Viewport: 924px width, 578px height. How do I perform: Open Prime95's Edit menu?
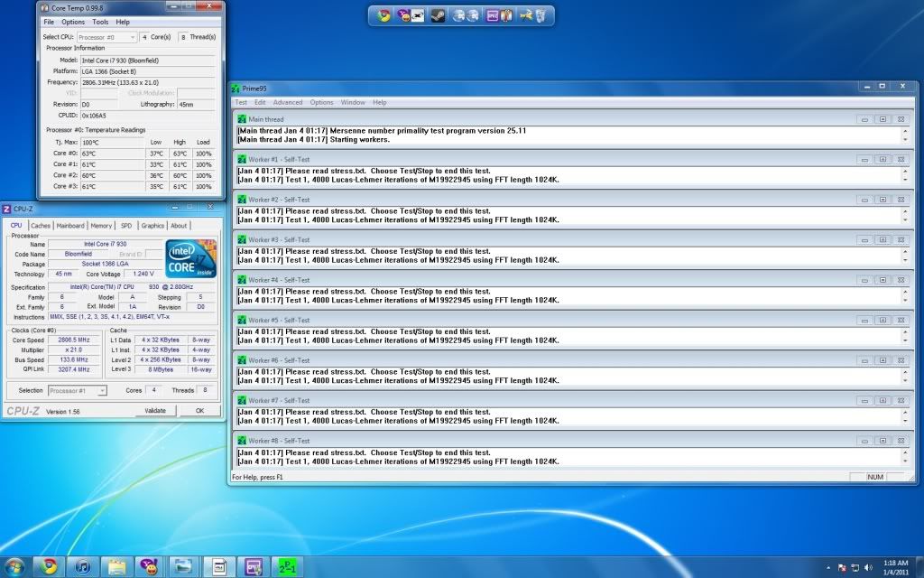(260, 103)
